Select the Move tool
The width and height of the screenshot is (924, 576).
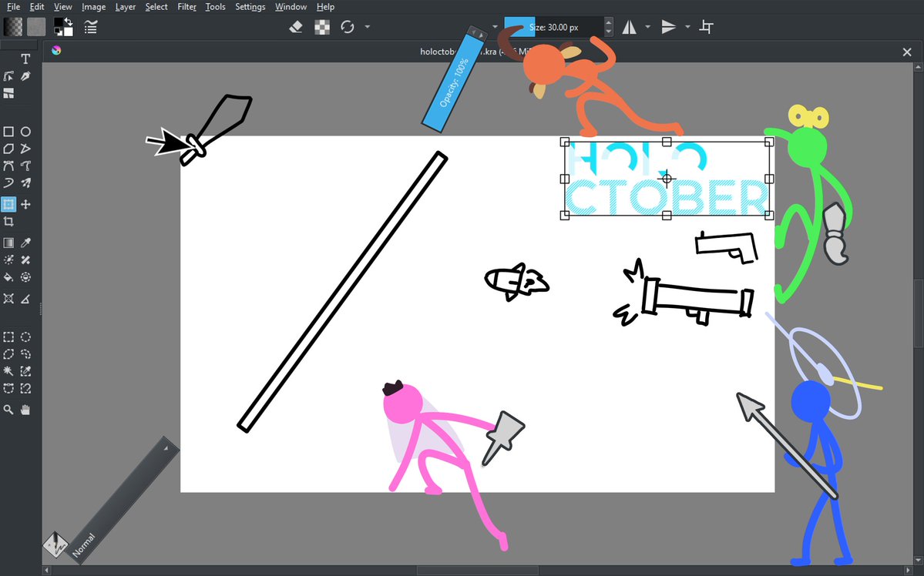click(25, 204)
